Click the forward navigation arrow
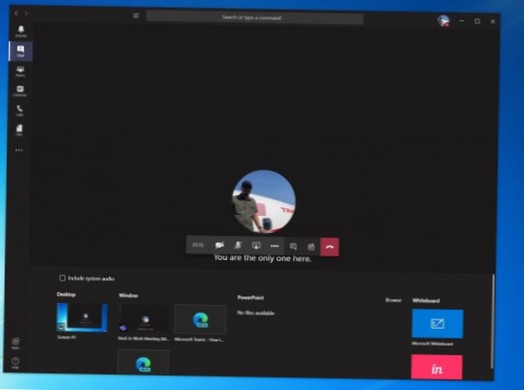This screenshot has height=390, width=524. point(26,13)
